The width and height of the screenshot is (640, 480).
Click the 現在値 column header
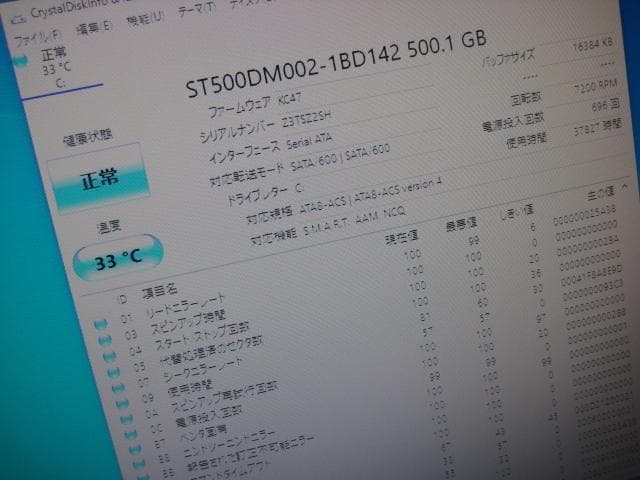coord(402,237)
